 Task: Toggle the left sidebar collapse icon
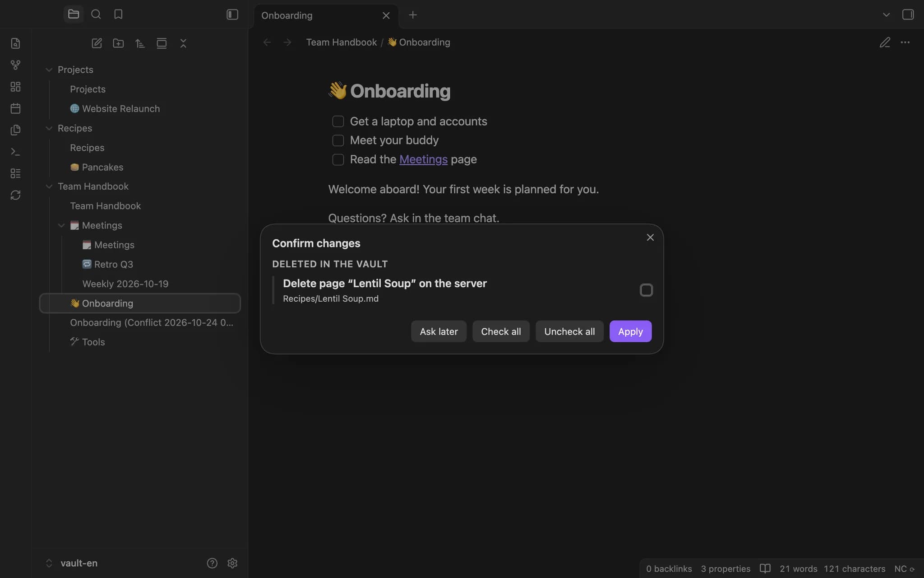pyautogui.click(x=232, y=14)
